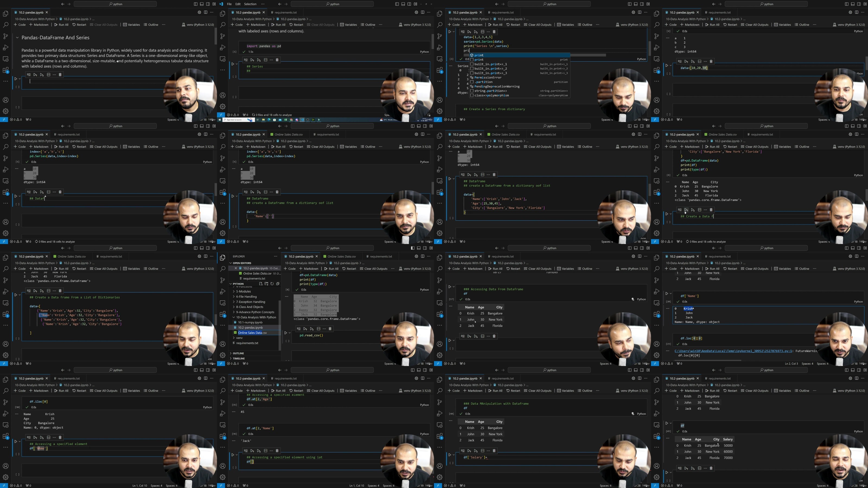Screen dimensions: 868x488
Task: Open Run and Debug in Accessing Data From Dataframe window
Action: pyautogui.click(x=439, y=291)
